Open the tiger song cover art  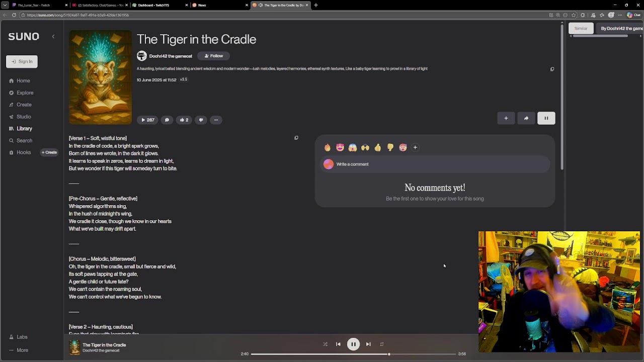pyautogui.click(x=100, y=77)
